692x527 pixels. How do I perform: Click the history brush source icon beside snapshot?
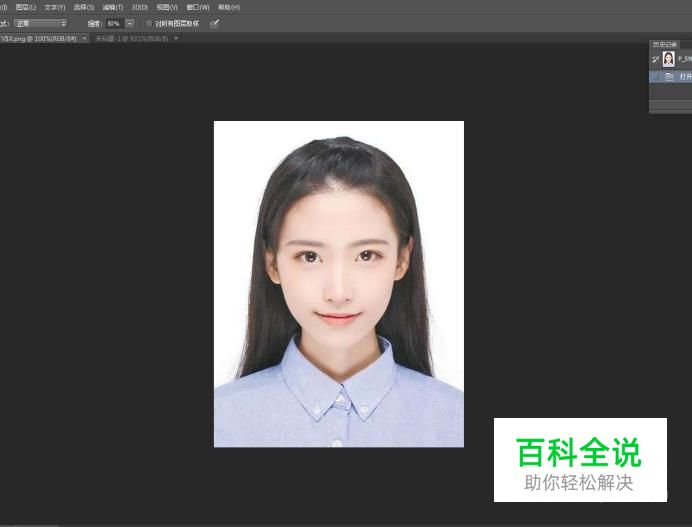coord(655,59)
